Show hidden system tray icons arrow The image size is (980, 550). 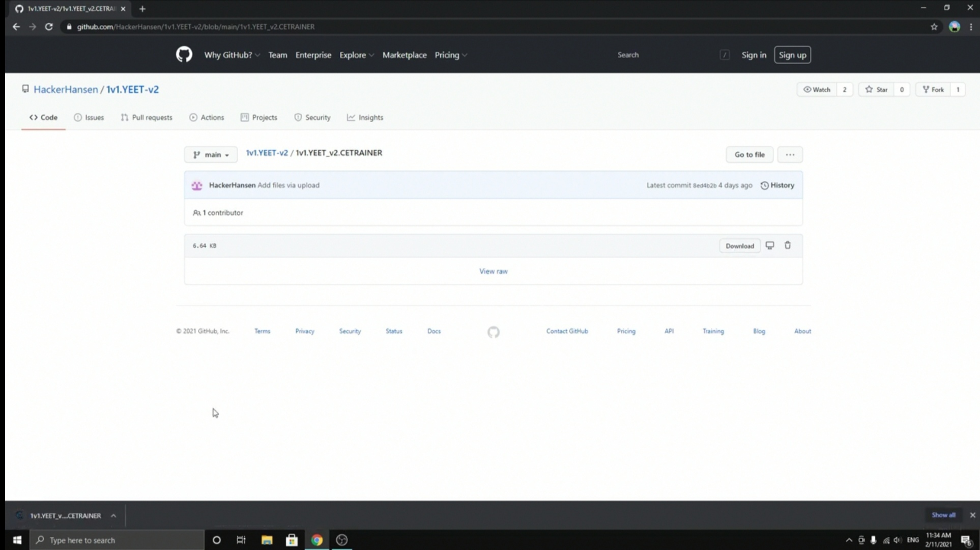point(849,540)
